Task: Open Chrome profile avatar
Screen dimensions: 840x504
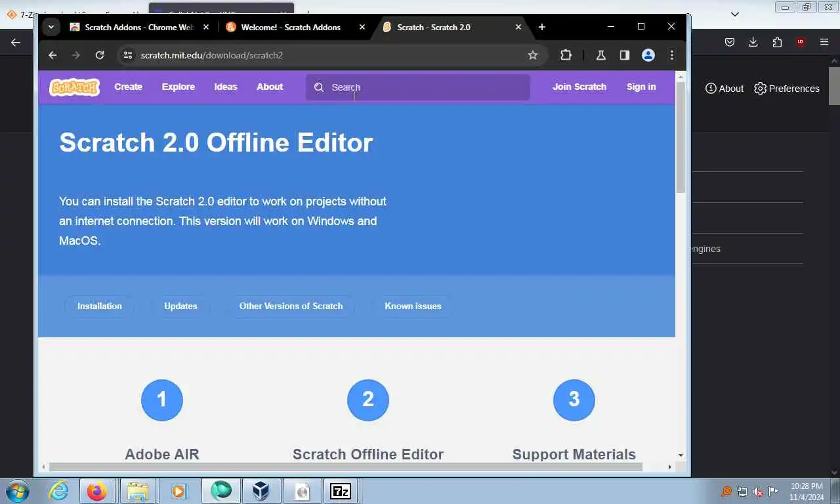Action: coord(648,55)
